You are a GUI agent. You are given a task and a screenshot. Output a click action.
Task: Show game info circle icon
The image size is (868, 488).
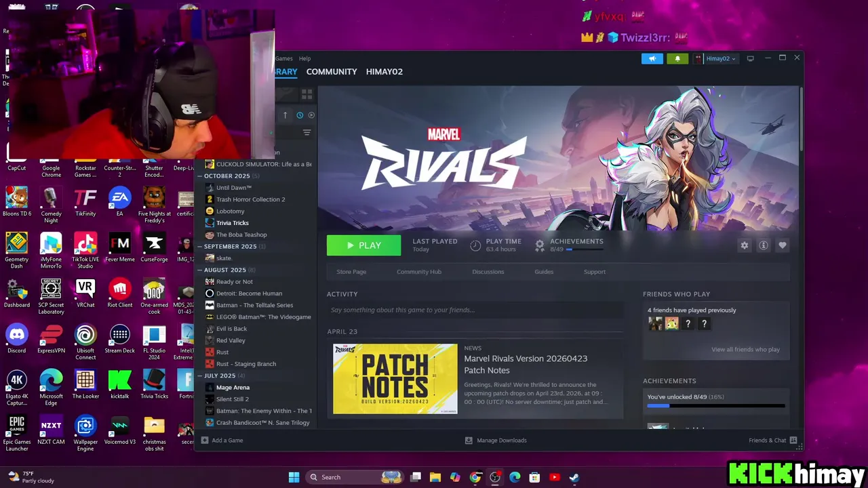tap(763, 245)
